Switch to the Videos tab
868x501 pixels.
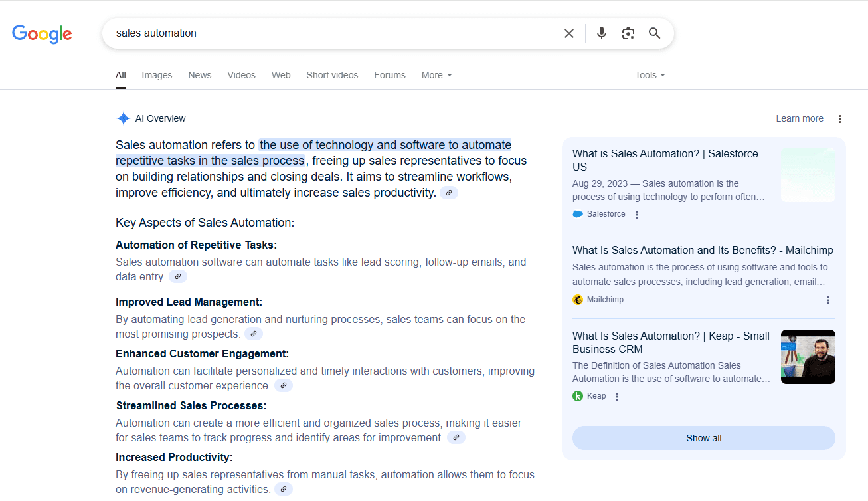pos(241,75)
